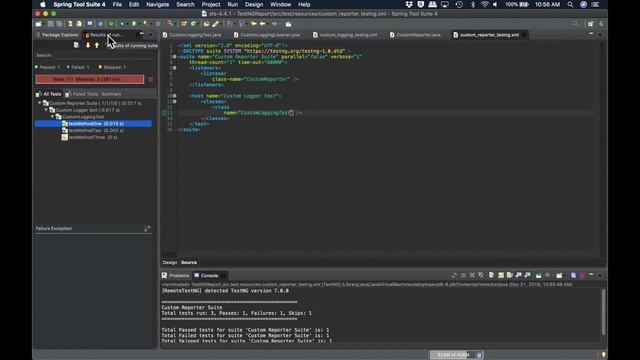
Task: Run garbage collector trash icon
Action: [x=479, y=355]
